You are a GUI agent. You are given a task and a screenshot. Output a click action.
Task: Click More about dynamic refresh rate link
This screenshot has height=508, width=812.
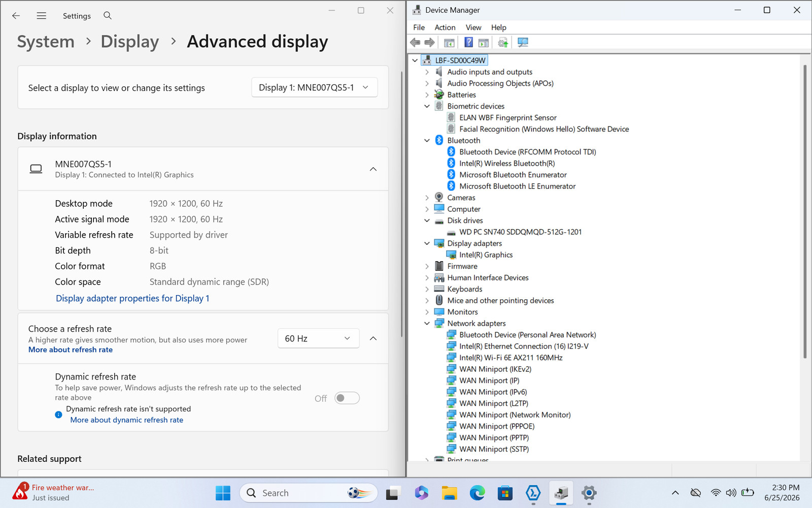pyautogui.click(x=127, y=420)
